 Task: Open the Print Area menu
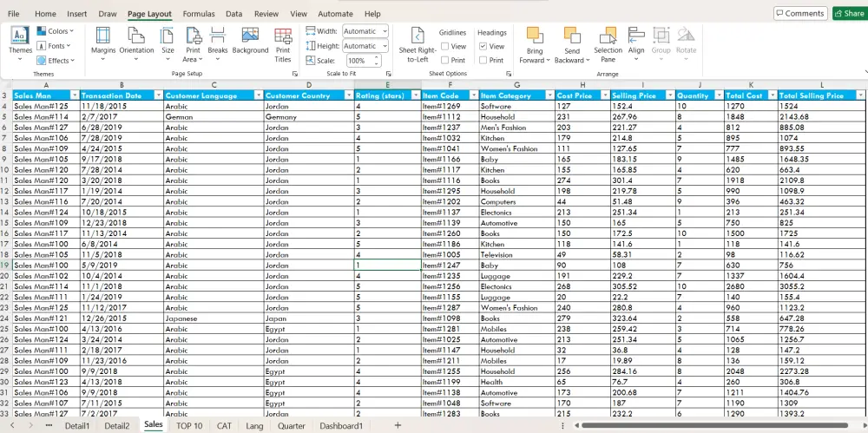click(x=194, y=44)
